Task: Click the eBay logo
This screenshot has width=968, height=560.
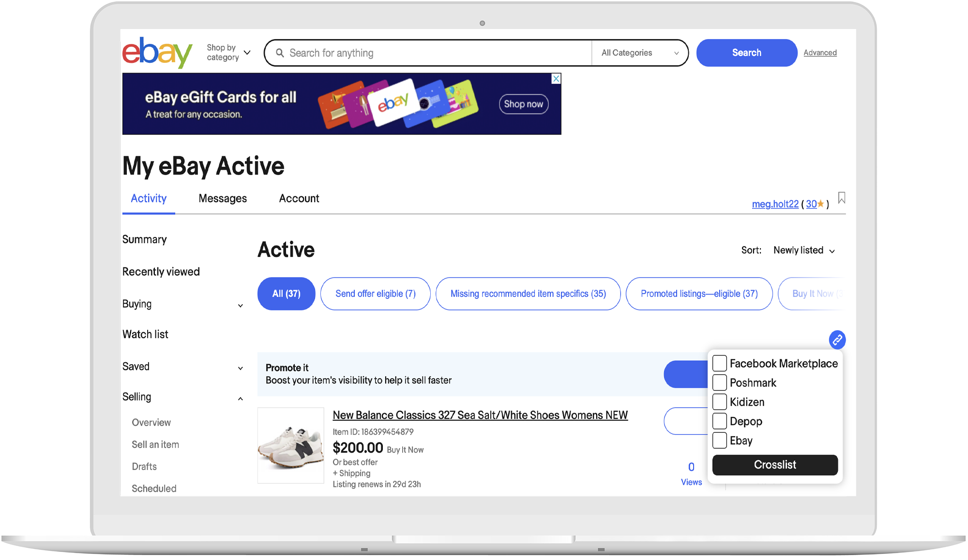Action: (x=157, y=52)
